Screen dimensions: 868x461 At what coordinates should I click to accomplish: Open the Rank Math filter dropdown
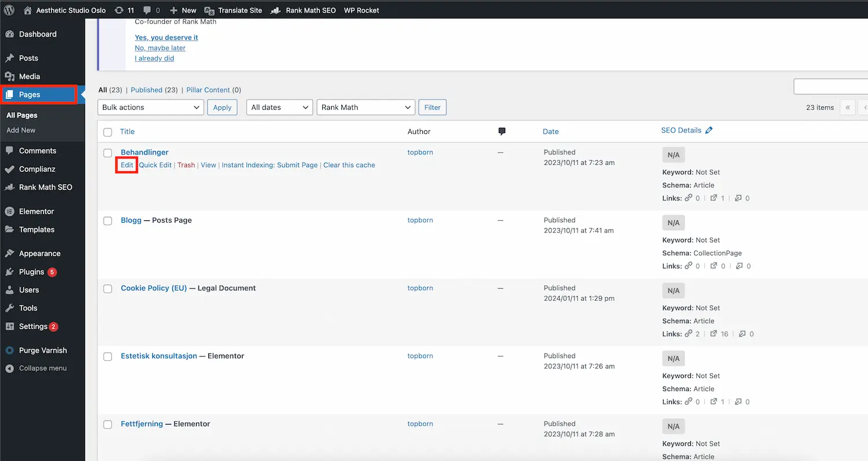[x=366, y=107]
